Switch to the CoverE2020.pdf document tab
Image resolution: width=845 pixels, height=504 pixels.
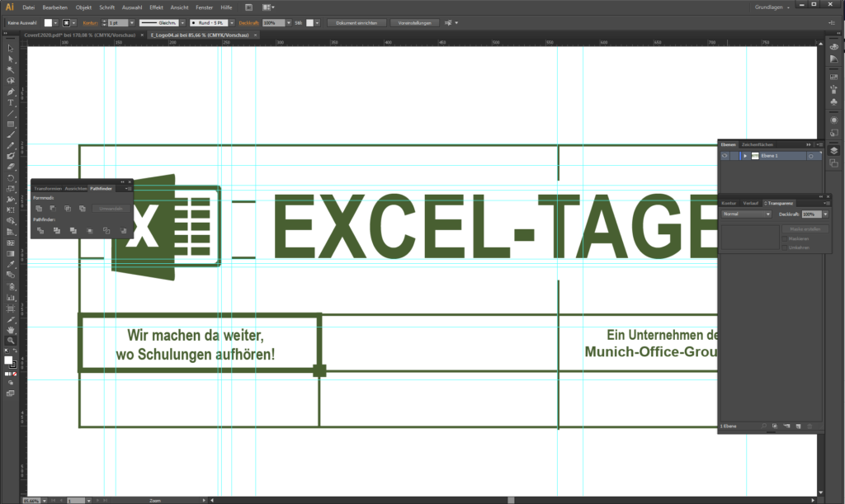click(78, 35)
